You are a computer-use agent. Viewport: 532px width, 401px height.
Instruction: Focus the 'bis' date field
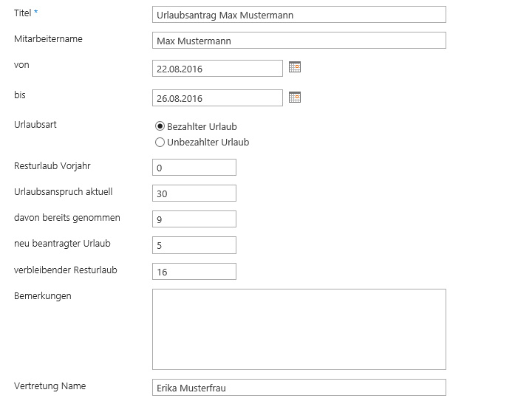tap(217, 98)
